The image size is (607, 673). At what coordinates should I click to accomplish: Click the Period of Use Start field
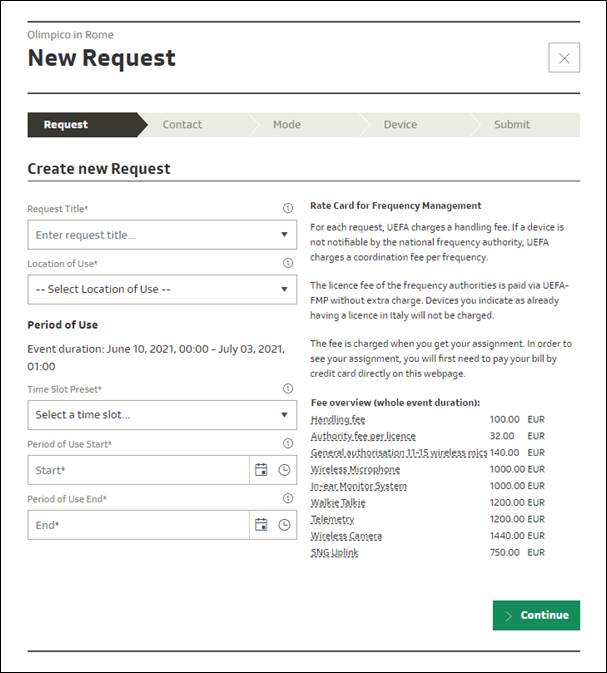click(x=138, y=470)
